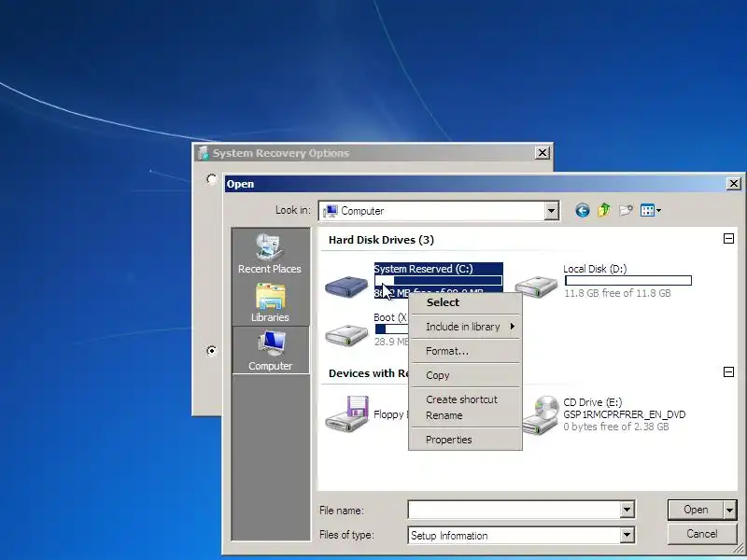
Task: Select CD Drive (E:) disc icon
Action: (x=541, y=414)
